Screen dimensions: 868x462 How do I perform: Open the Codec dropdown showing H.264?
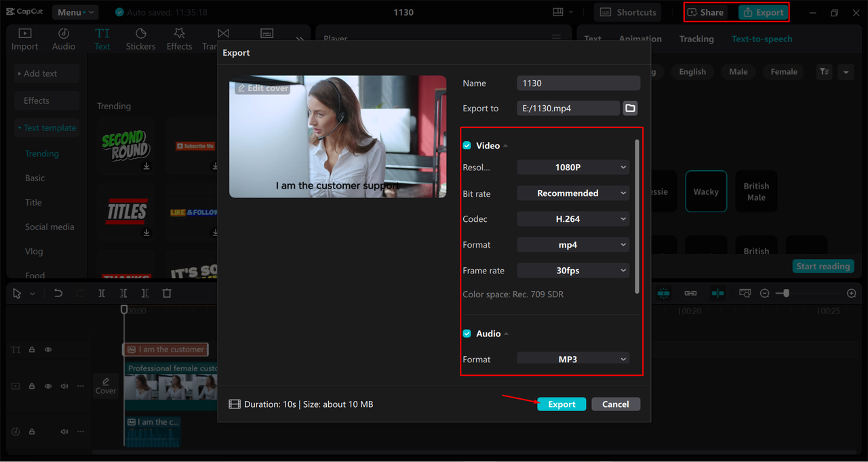pyautogui.click(x=573, y=219)
